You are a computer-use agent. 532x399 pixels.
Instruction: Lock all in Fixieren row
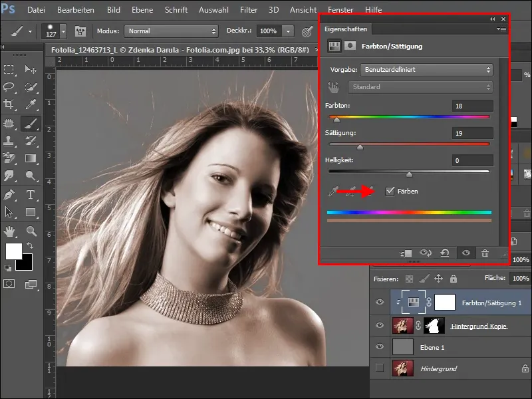point(454,279)
